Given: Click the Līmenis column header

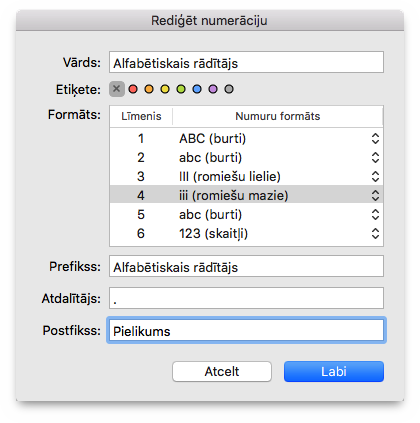Looking at the screenshot, I should (x=141, y=116).
